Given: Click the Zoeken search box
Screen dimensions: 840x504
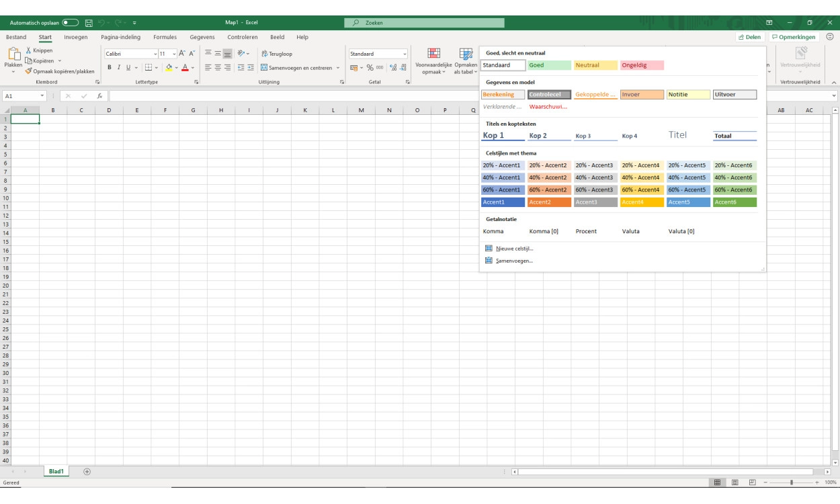Looking at the screenshot, I should coord(424,23).
